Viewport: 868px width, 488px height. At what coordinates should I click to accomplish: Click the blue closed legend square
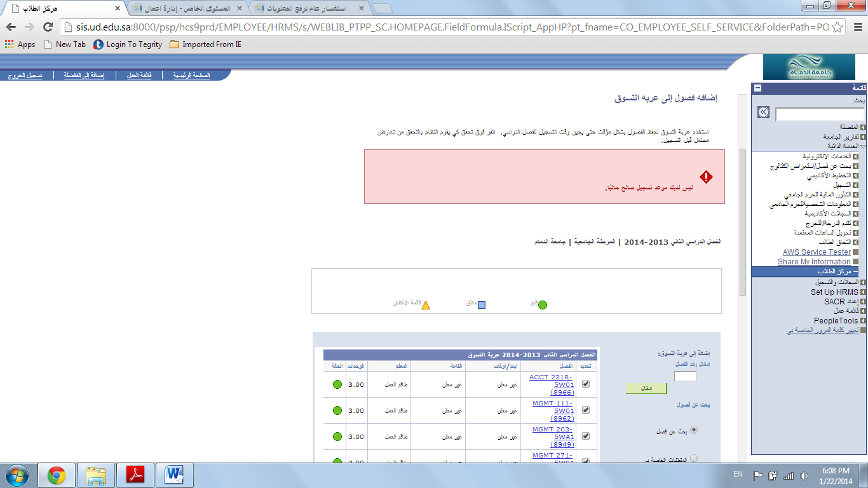482,305
